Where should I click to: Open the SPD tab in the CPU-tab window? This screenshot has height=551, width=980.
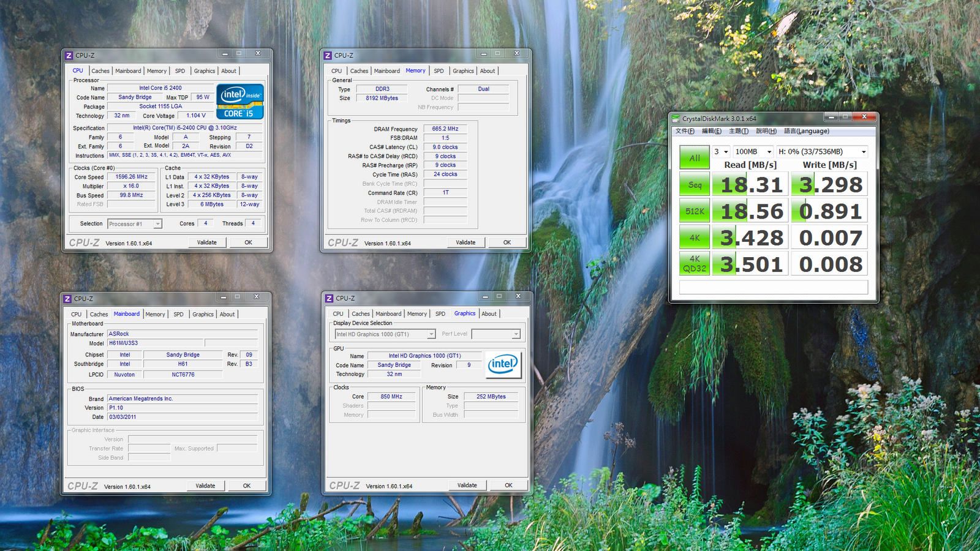click(180, 71)
